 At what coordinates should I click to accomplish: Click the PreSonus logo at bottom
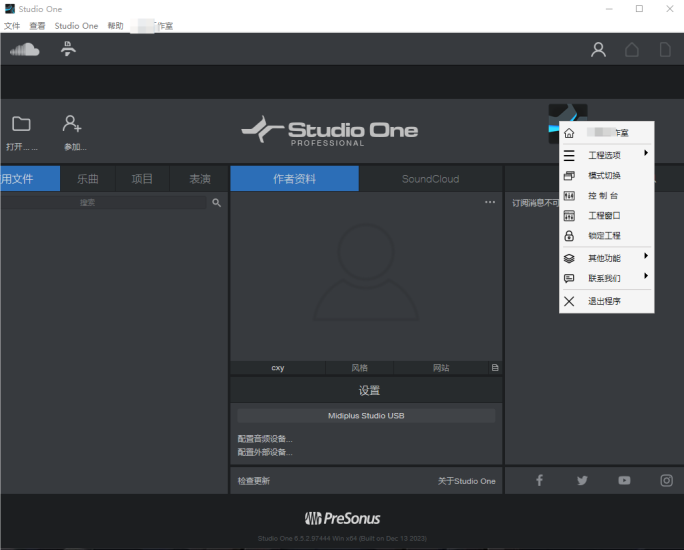(342, 518)
